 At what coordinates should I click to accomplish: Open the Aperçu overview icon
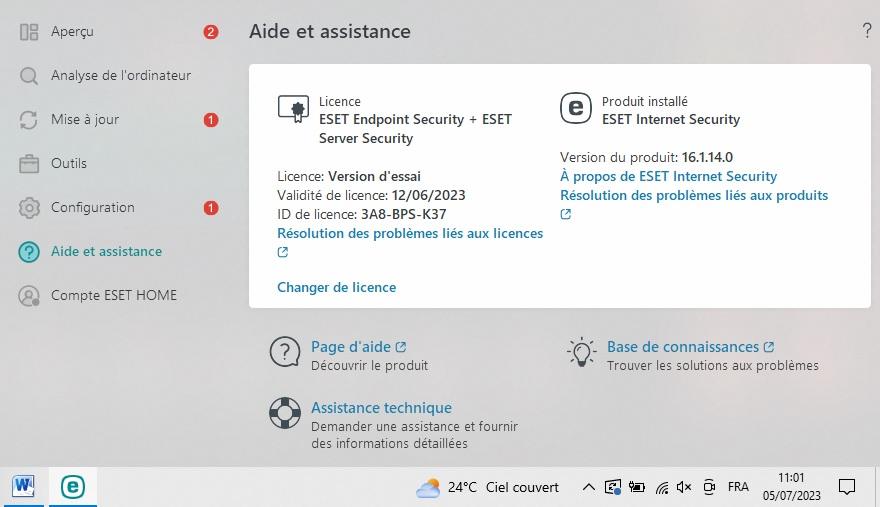point(29,32)
